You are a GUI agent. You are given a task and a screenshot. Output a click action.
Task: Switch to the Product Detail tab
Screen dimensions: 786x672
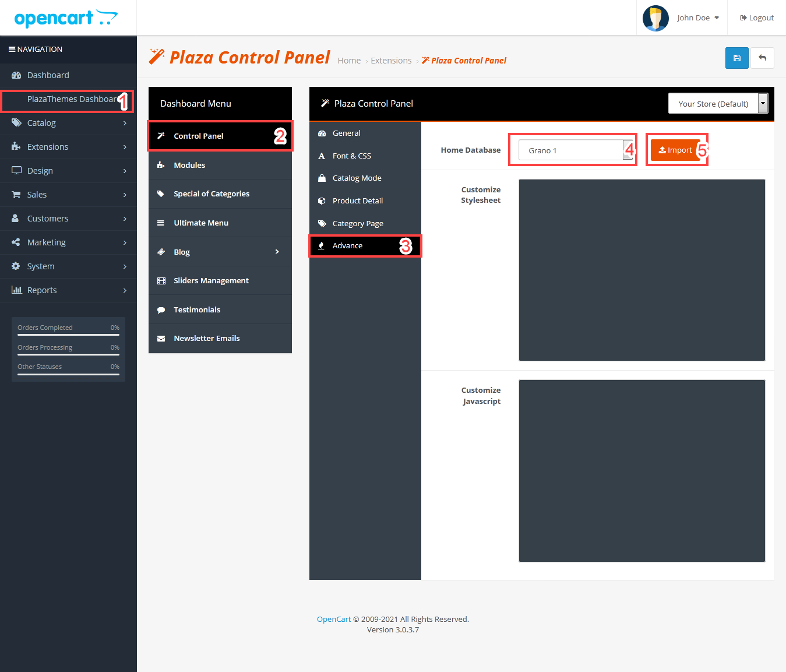(365, 200)
